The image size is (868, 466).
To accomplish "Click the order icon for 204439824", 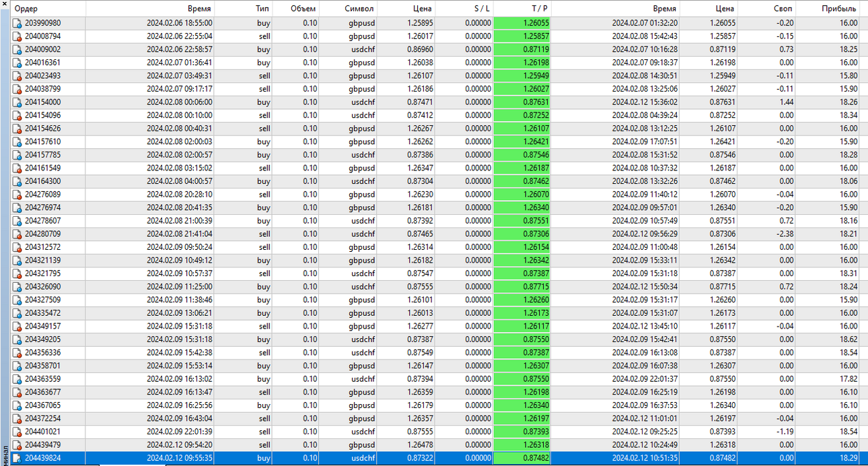I will point(17,458).
